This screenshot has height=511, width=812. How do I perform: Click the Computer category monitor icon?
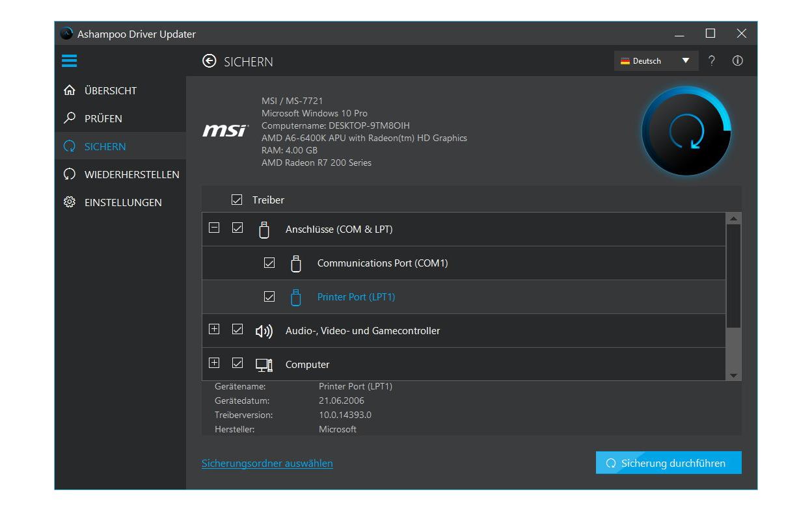(x=264, y=365)
